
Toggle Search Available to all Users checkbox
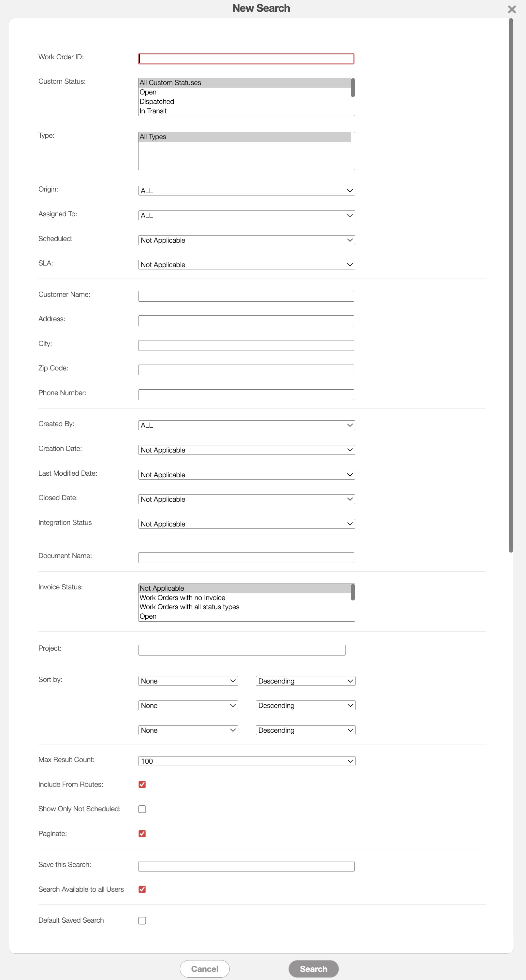click(142, 889)
